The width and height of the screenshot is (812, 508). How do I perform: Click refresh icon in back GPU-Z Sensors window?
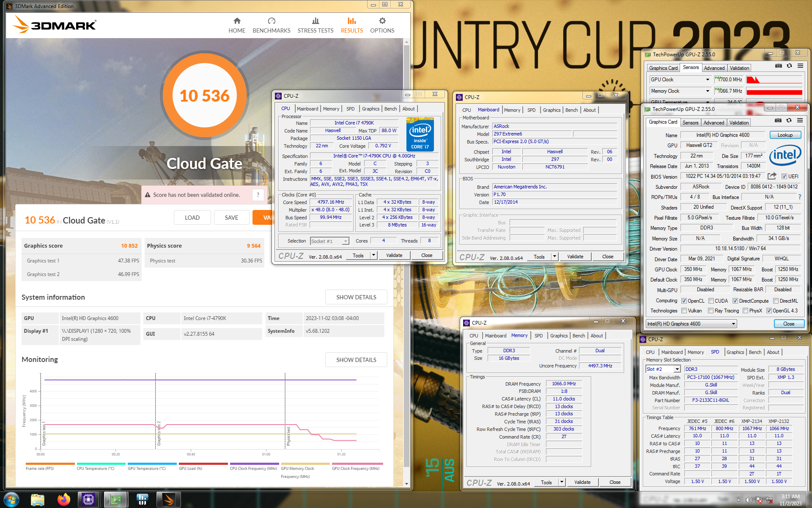pyautogui.click(x=789, y=66)
